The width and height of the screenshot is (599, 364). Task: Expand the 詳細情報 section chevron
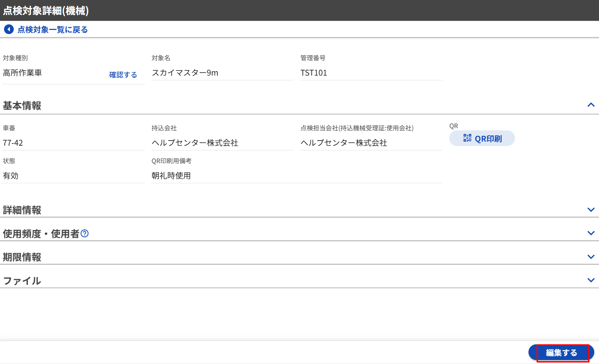coord(591,210)
